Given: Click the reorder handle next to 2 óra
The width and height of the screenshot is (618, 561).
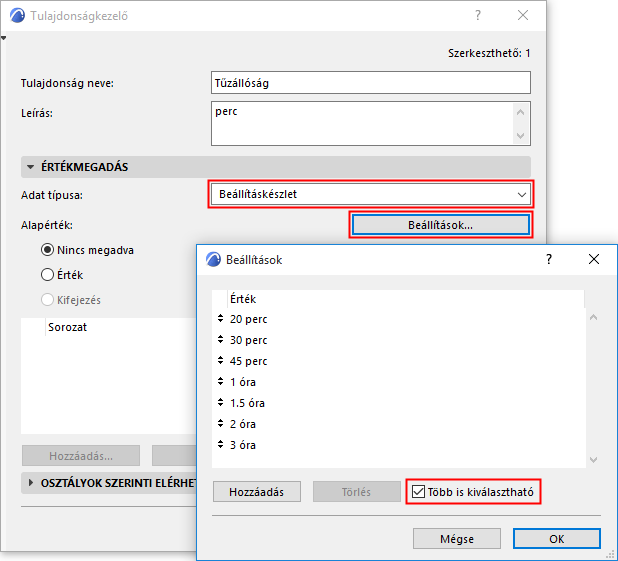Looking at the screenshot, I should (x=220, y=423).
